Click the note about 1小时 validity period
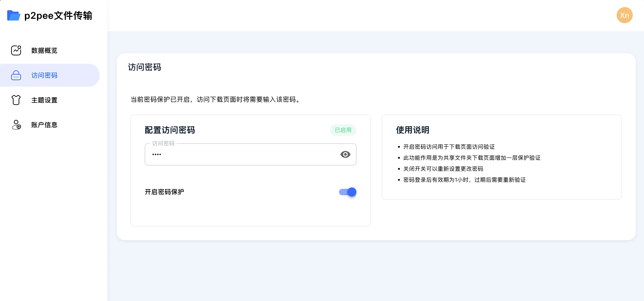The height and width of the screenshot is (301, 644). point(464,180)
